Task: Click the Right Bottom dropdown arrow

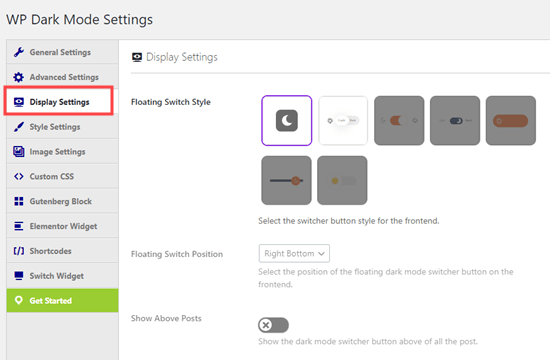Action: (321, 254)
